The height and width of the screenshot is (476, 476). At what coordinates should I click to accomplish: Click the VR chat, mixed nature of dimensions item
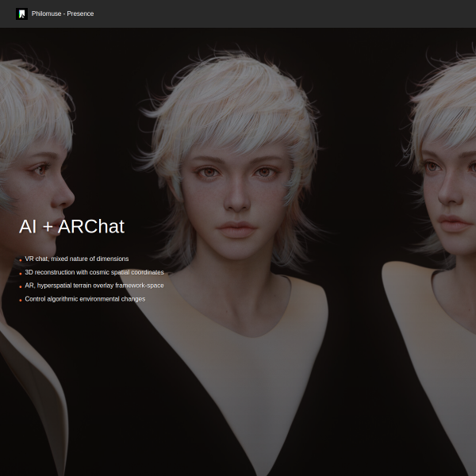pos(76,259)
